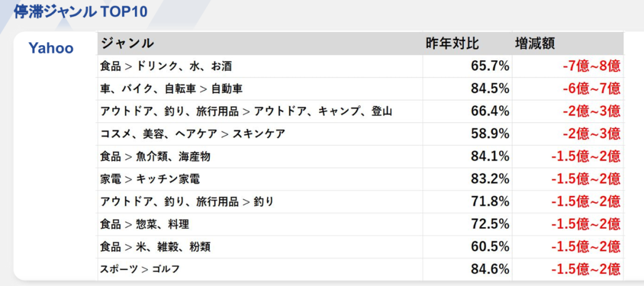Viewport: 644px width, 286px height.
Task: Click the 84.6% value for ゴルフ
Action: point(490,269)
